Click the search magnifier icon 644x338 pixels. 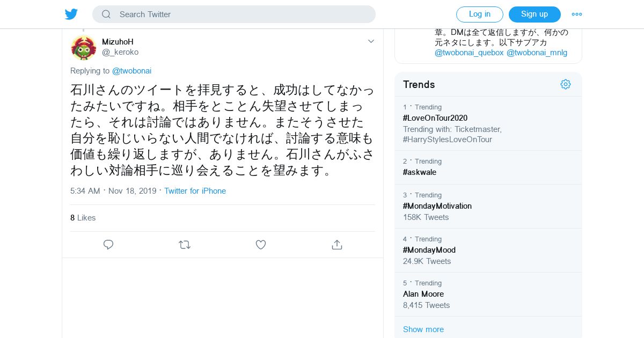click(106, 14)
